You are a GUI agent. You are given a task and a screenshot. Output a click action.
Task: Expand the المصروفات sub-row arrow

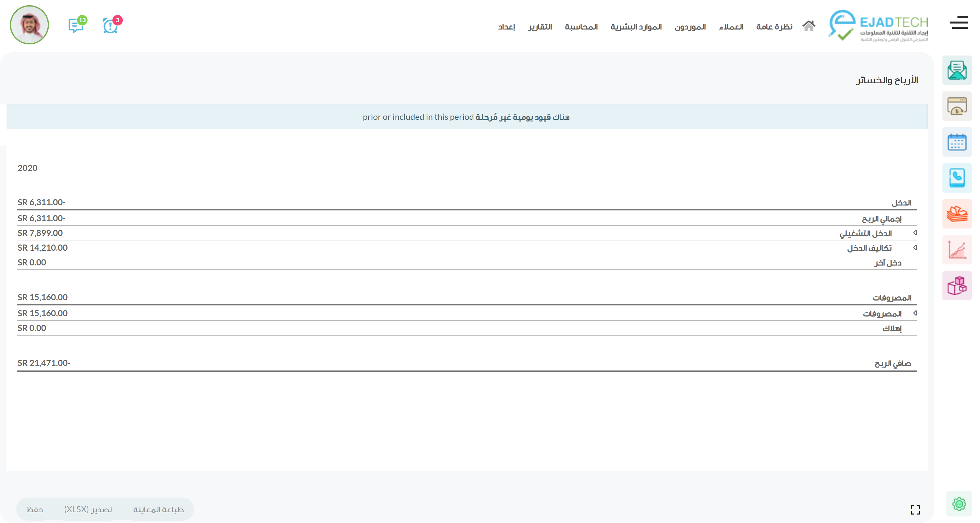pyautogui.click(x=915, y=313)
